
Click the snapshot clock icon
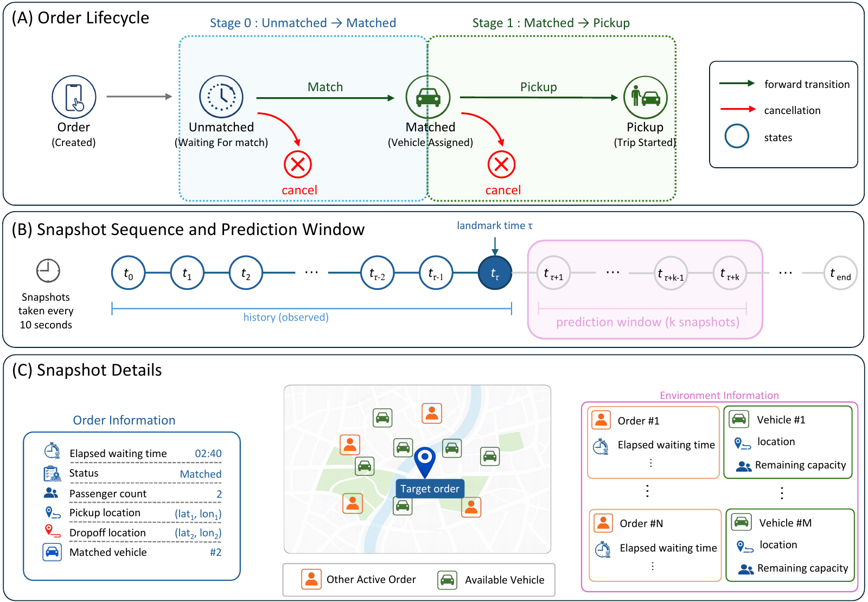click(x=48, y=270)
